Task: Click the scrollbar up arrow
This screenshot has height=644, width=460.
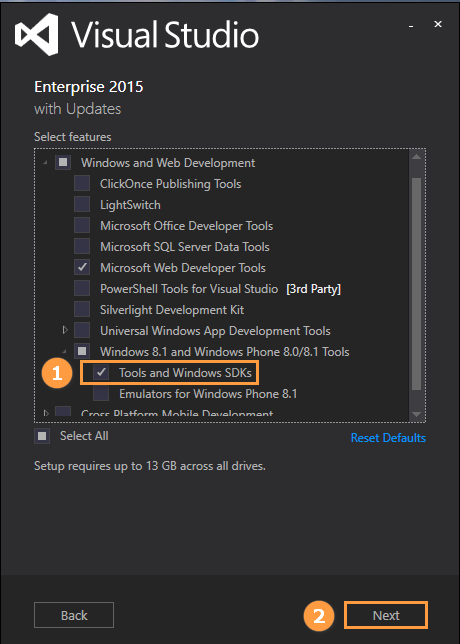Action: (416, 157)
